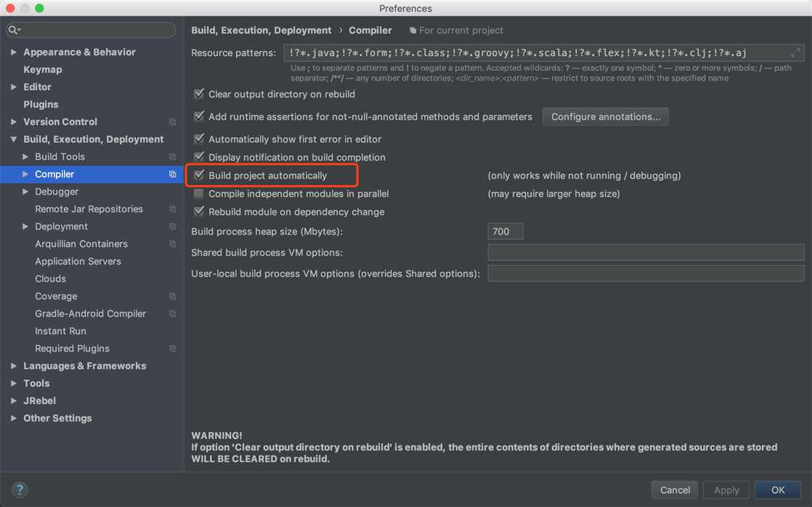Image resolution: width=812 pixels, height=507 pixels.
Task: Click Build process heap size field
Action: (x=506, y=232)
